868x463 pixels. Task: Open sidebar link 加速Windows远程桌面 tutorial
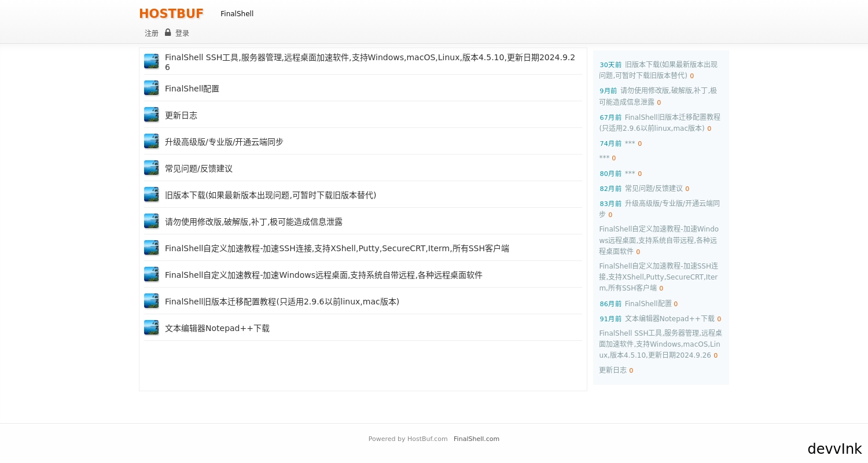[659, 240]
